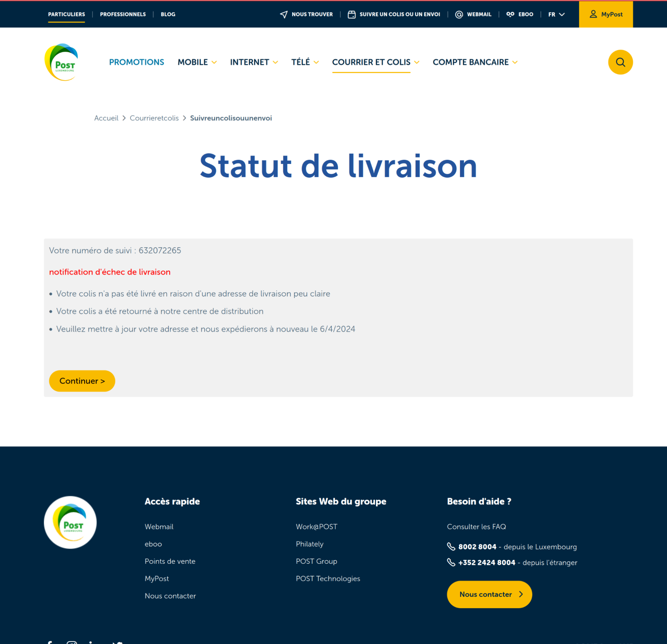Click the calendar 'Suivre un Colis' icon
The image size is (667, 644).
click(351, 14)
